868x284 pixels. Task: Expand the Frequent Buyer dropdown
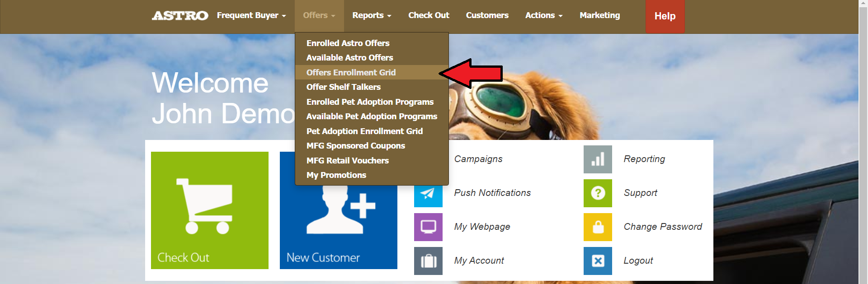(x=251, y=15)
